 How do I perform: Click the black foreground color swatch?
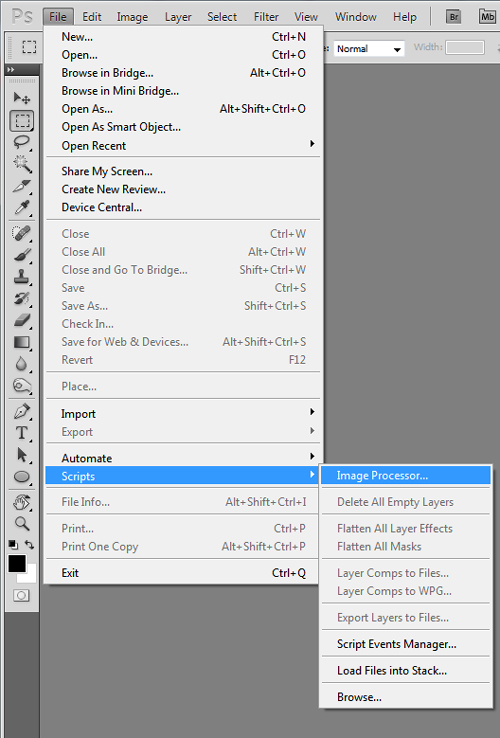click(x=16, y=563)
